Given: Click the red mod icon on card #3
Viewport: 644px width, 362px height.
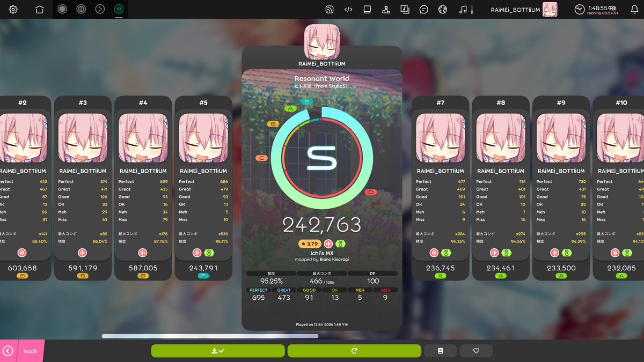Looking at the screenshot, I should tap(83, 253).
